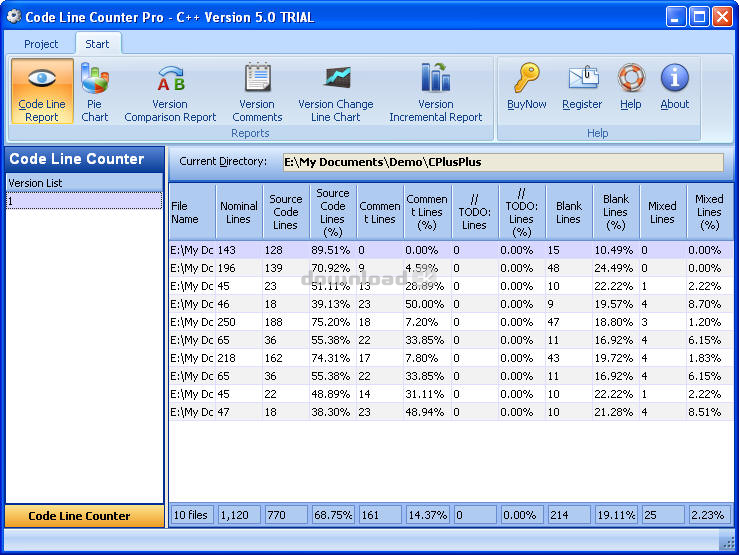The image size is (739, 555).
Task: Sort by Blank Lines column header
Action: (x=568, y=212)
